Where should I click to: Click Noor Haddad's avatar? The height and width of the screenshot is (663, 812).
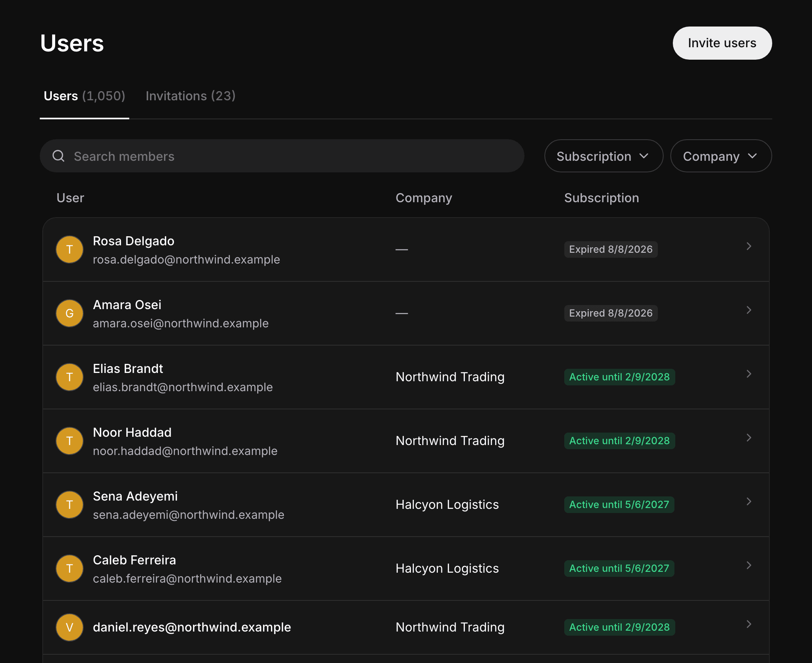[x=70, y=441]
